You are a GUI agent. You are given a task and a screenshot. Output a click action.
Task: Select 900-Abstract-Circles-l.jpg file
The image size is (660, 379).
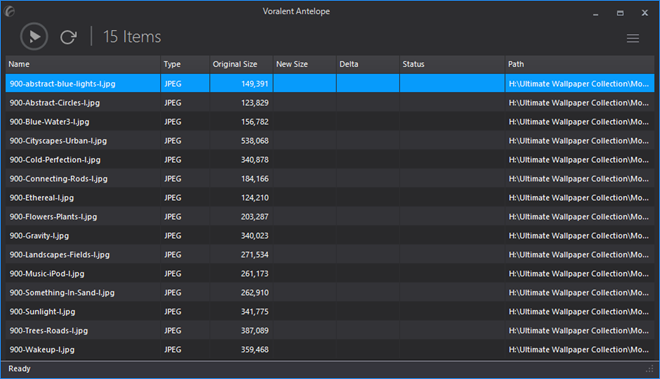[x=55, y=103]
